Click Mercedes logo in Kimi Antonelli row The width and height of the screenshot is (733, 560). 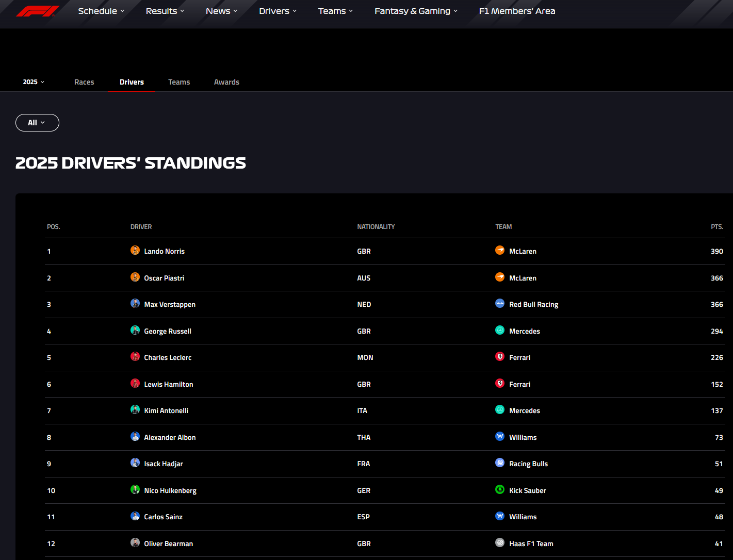(x=500, y=410)
